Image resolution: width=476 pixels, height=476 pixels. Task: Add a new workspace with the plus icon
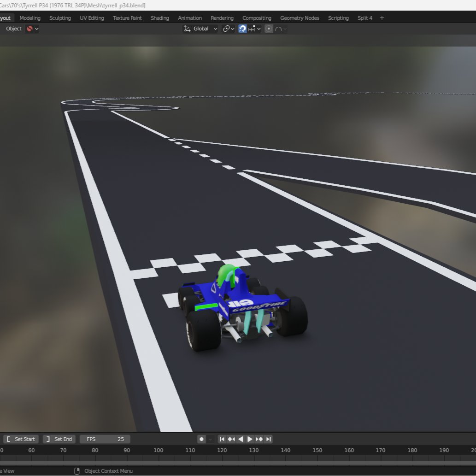pyautogui.click(x=382, y=18)
